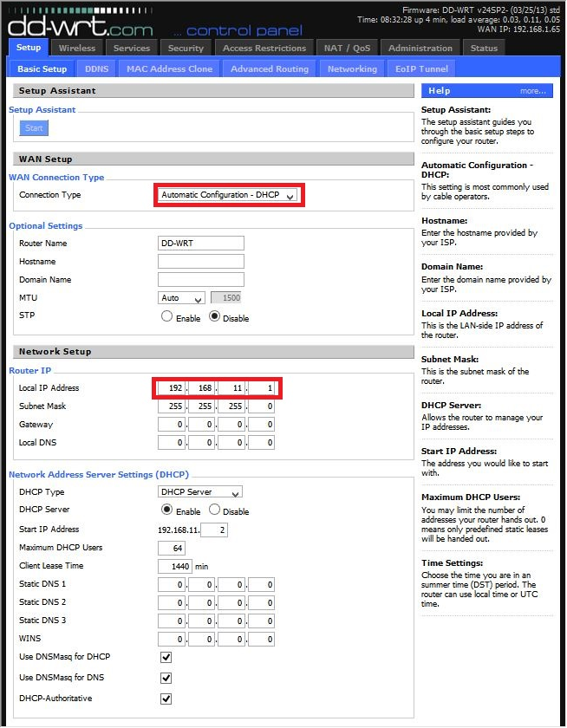Image resolution: width=567 pixels, height=728 pixels.
Task: Click Time Settings help heading
Action: point(453,562)
